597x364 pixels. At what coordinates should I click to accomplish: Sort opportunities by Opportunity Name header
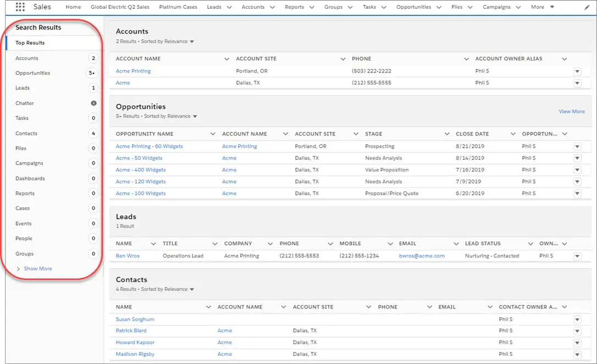[145, 134]
